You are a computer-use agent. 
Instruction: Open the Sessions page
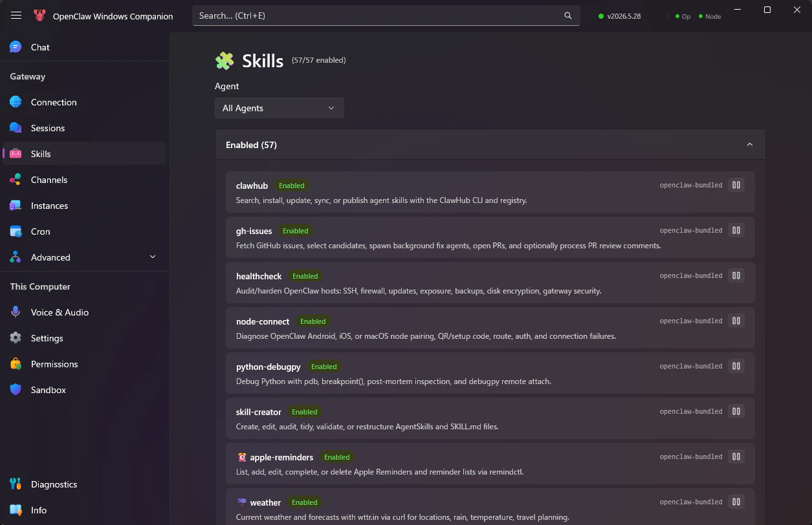click(x=84, y=128)
